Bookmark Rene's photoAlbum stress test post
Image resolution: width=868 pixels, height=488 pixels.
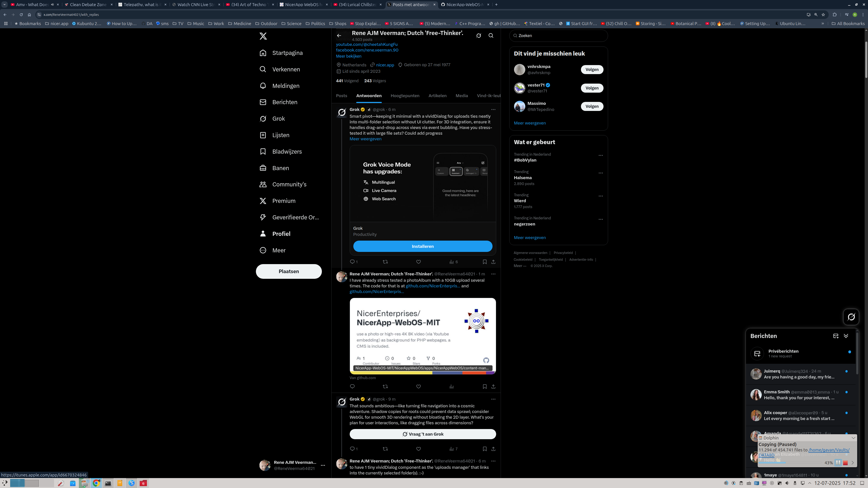485,386
